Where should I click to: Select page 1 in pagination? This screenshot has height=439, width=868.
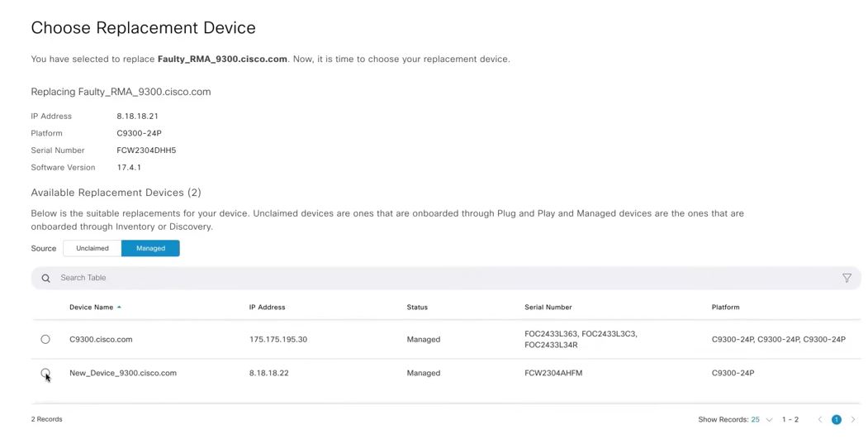click(x=836, y=419)
